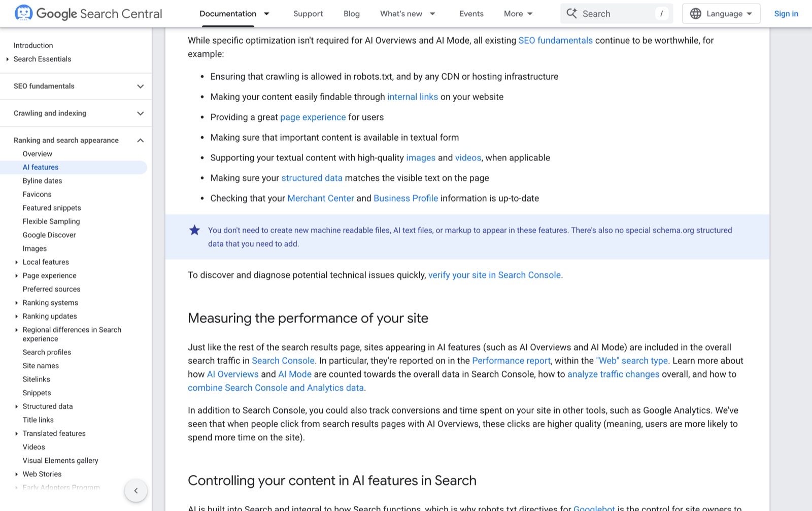Image resolution: width=812 pixels, height=511 pixels.
Task: Click verify your site in Search Console
Action: point(495,275)
